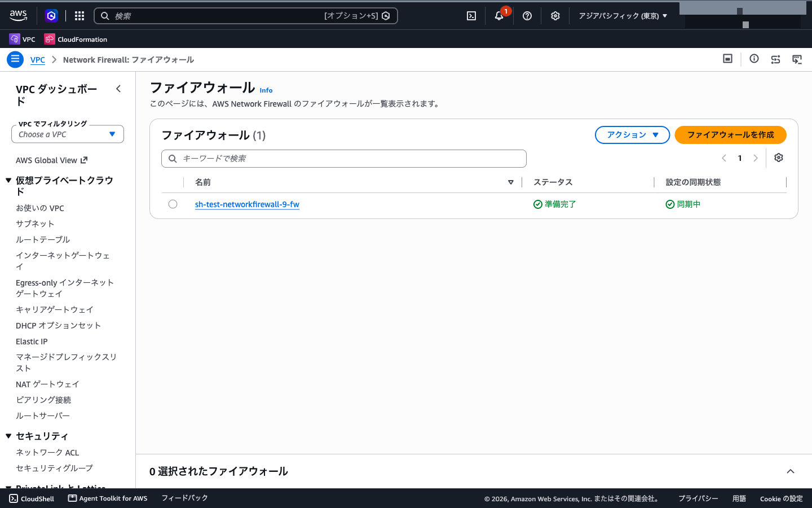Click the Amazon Q icon beside AWS logo

coord(51,16)
